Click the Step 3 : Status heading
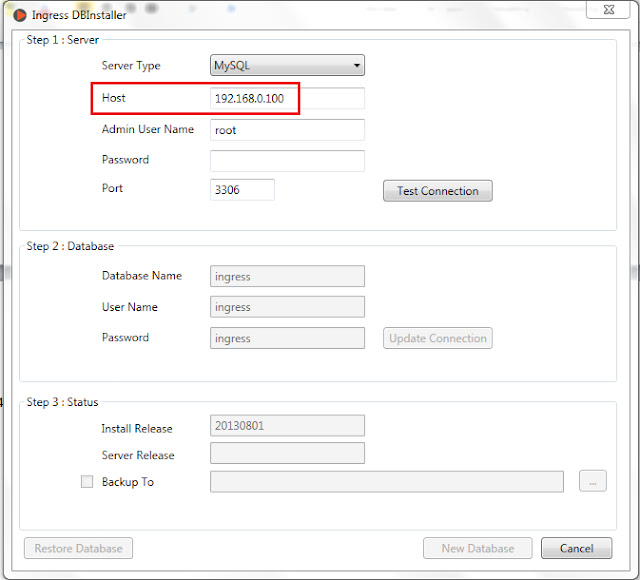Viewport: 640px width, 580px height. [62, 402]
